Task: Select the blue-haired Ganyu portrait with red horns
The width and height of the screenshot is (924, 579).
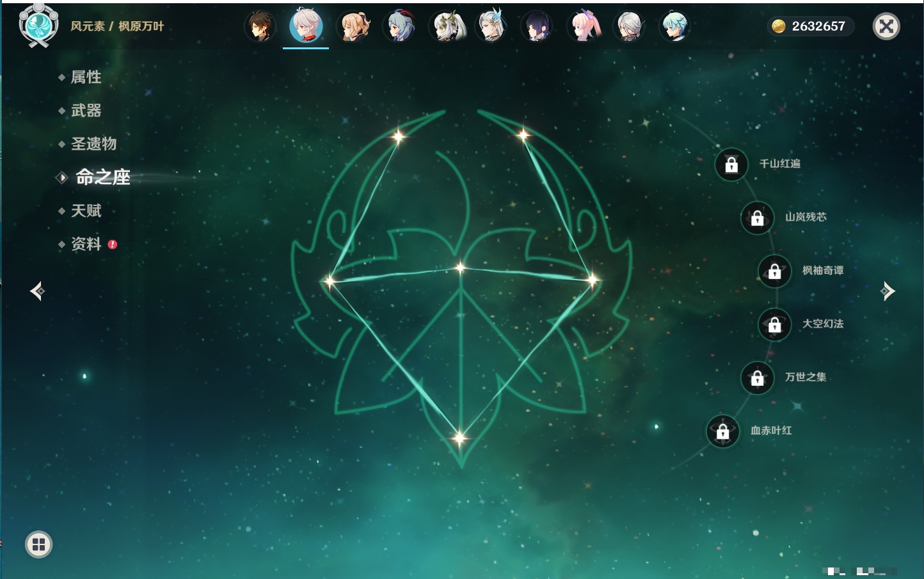Action: click(399, 27)
